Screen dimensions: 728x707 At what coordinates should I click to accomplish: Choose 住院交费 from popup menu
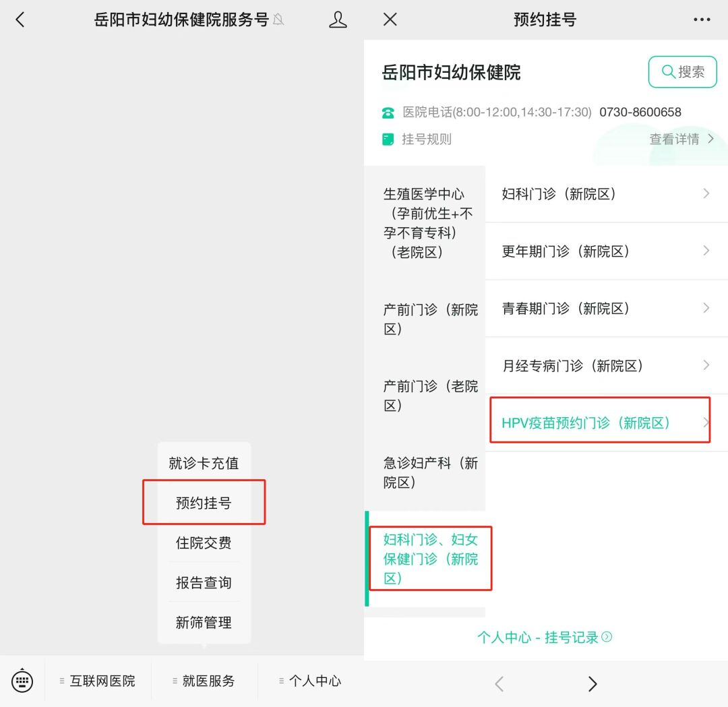204,543
